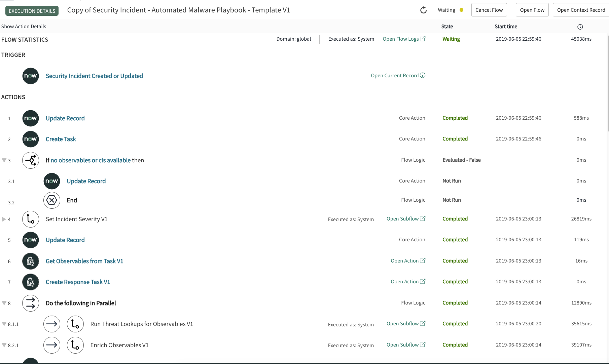Open Get Observables from Task V1
The width and height of the screenshot is (609, 364).
click(x=84, y=261)
